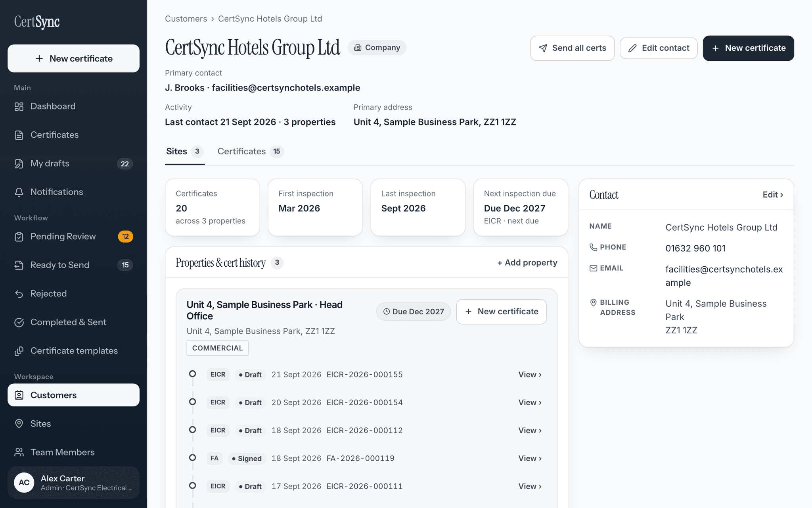812x508 pixels.
Task: Click the Alex Carter account name
Action: pyautogui.click(x=63, y=478)
